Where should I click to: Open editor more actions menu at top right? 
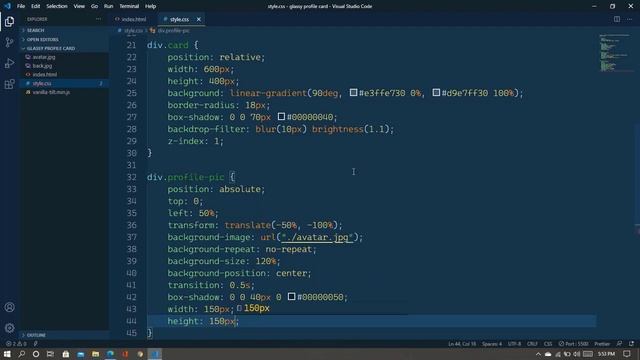(x=630, y=19)
